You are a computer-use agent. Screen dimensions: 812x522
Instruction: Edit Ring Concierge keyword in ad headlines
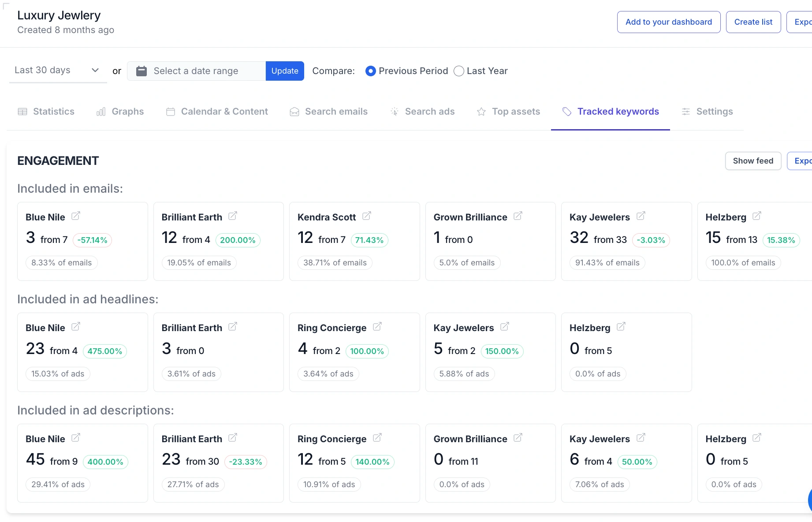[x=377, y=327]
